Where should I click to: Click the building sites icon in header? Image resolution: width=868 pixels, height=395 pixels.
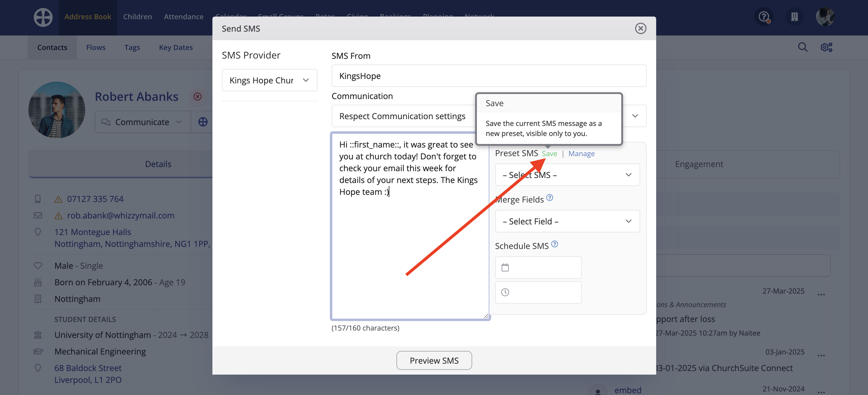795,17
